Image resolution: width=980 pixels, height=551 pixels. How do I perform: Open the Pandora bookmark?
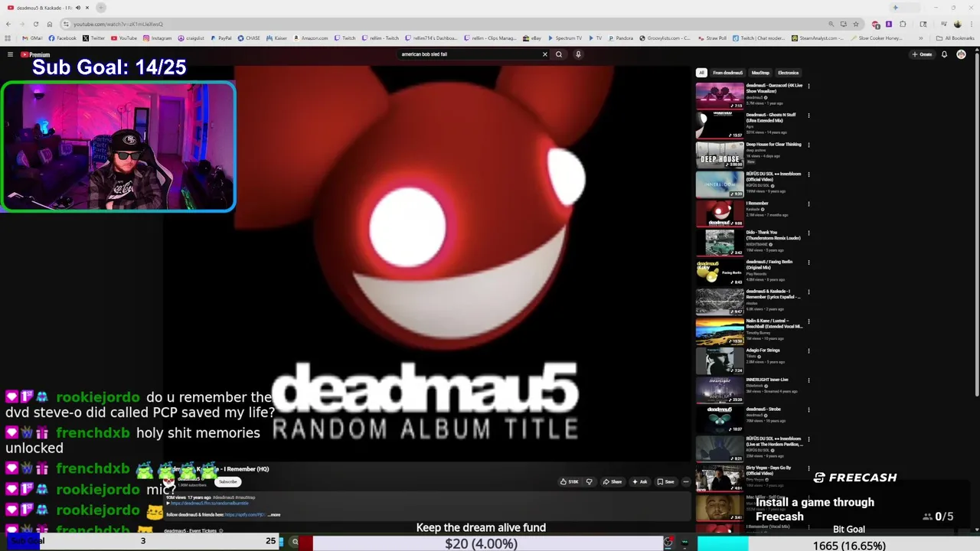pos(620,38)
